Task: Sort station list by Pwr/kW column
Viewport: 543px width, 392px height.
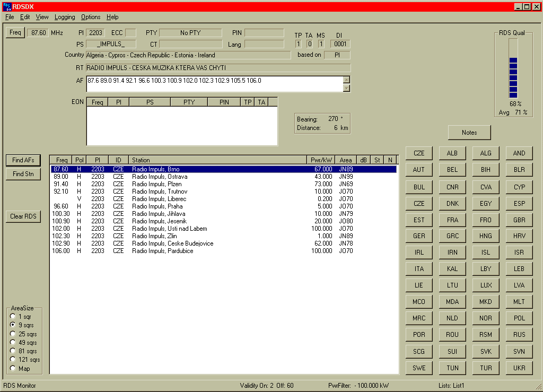Action: [321, 160]
